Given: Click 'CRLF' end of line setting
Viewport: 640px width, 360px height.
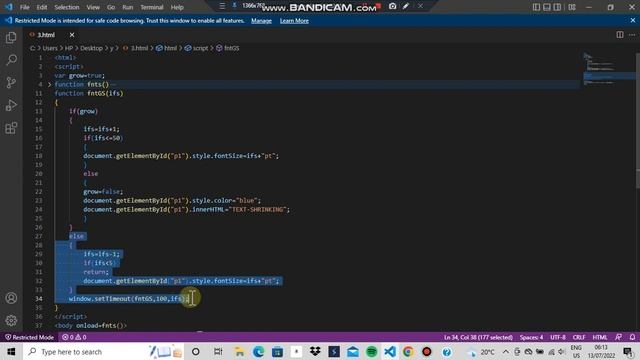Looking at the screenshot, I should pyautogui.click(x=579, y=337).
